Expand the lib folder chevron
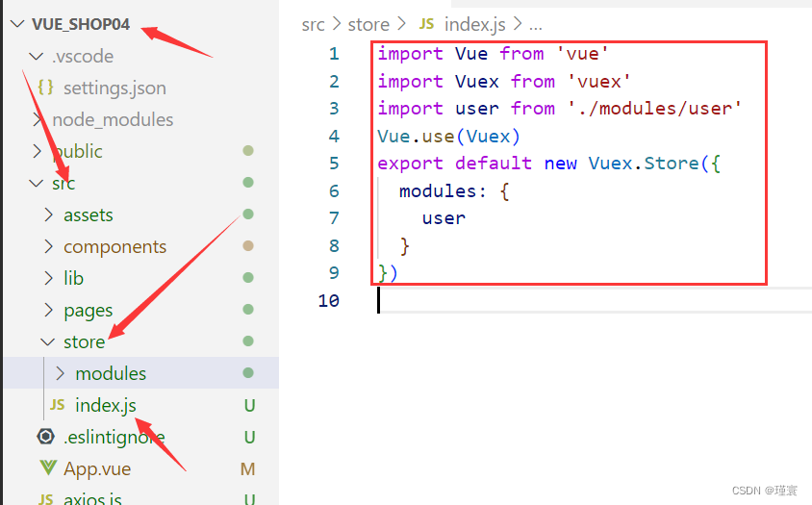 (x=49, y=278)
